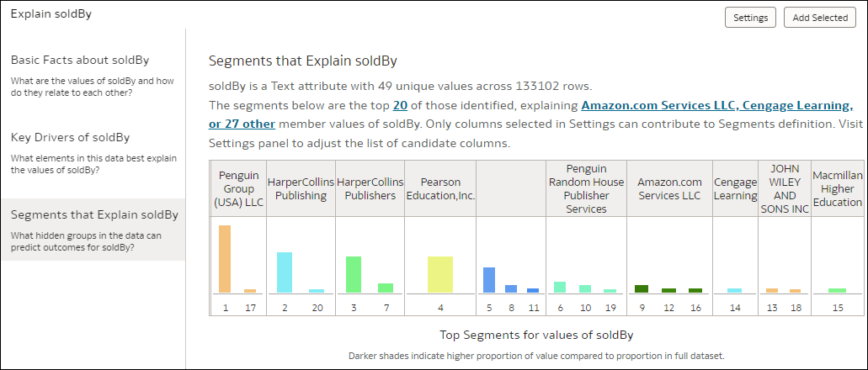This screenshot has width=868, height=370.
Task: Switch to Key Drivers of soldBy
Action: [70, 137]
